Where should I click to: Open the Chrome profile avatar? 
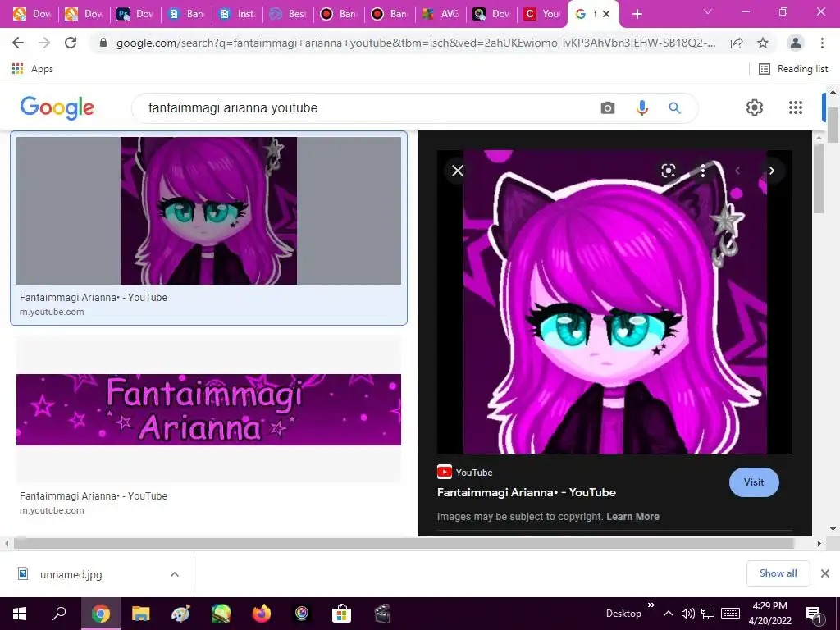(x=796, y=43)
